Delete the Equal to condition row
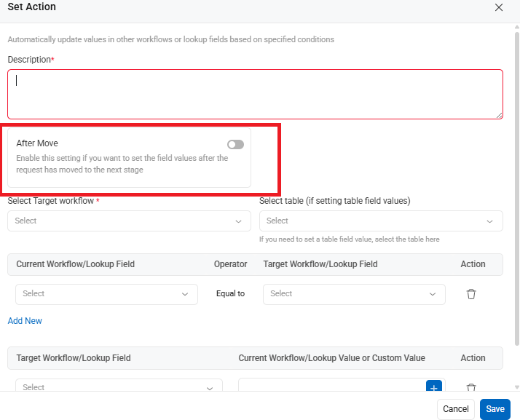Viewport: 520px width, 420px height. tap(471, 294)
